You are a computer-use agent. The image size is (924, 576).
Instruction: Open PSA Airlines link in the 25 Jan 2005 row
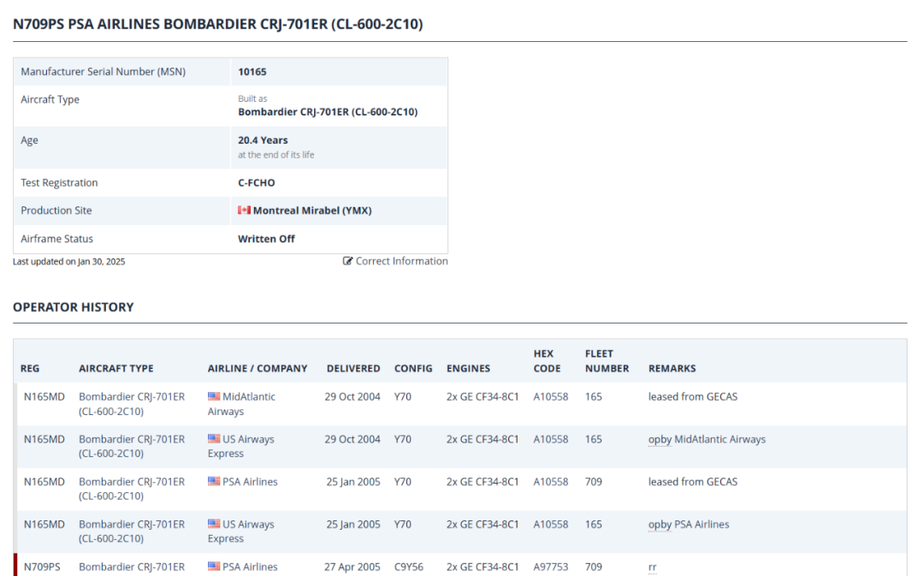click(x=250, y=482)
